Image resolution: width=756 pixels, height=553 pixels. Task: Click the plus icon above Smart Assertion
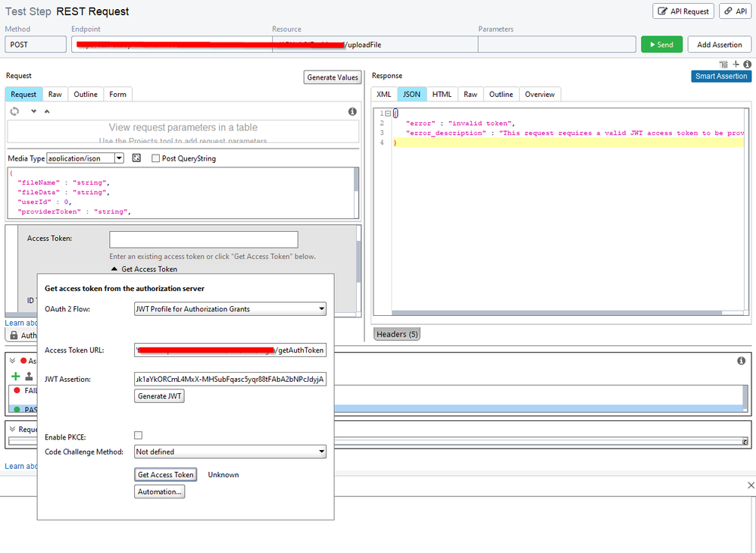[736, 64]
